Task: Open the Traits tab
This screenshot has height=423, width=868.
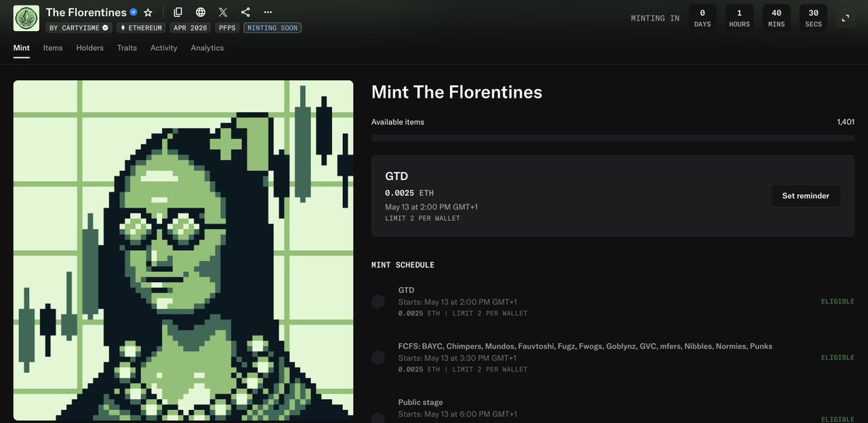Action: (127, 48)
